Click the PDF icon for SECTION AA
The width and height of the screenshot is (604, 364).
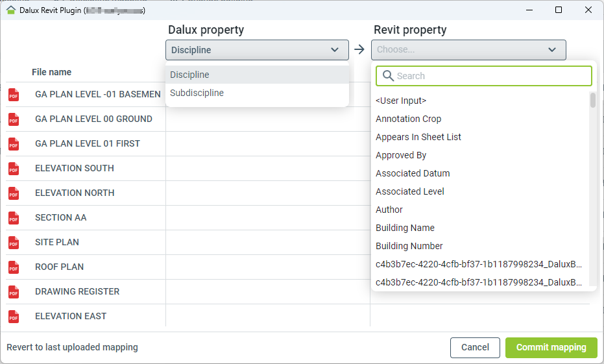pyautogui.click(x=14, y=218)
